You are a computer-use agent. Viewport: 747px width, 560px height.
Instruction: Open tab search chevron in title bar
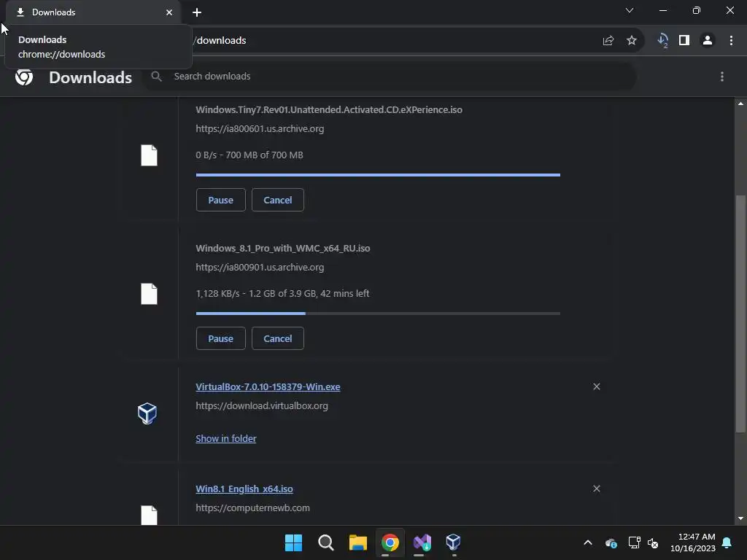[630, 10]
